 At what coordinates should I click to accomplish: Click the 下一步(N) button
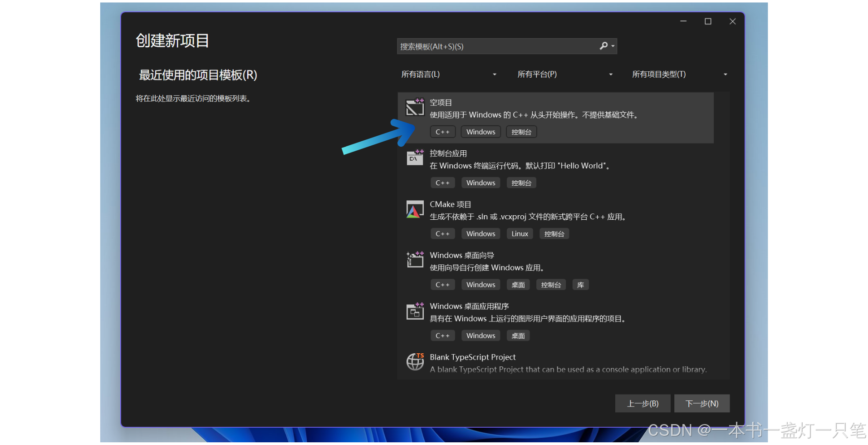(x=702, y=404)
